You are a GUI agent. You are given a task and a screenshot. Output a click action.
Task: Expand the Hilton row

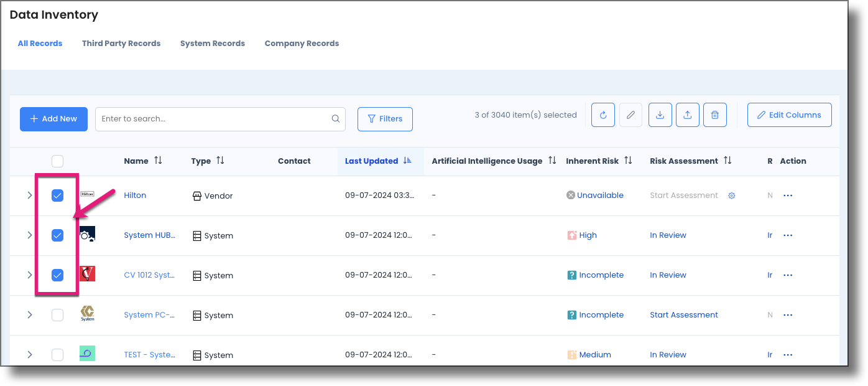coord(29,195)
